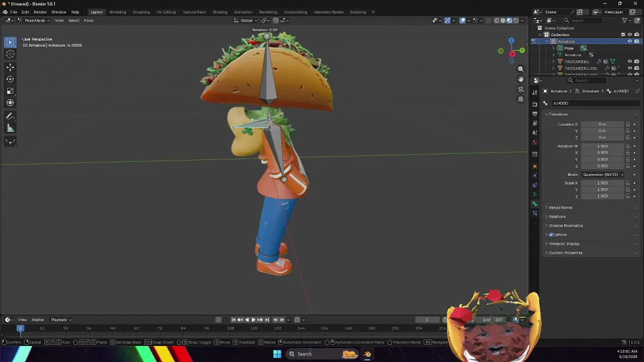Viewport: 644px width, 362px height.
Task: Pin the properties editor context
Action: tap(637, 91)
